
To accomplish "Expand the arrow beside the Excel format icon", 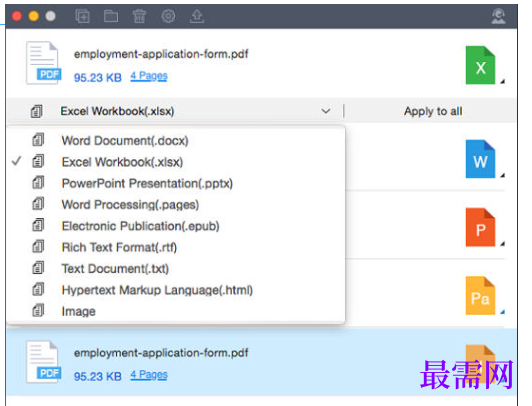I will [503, 81].
